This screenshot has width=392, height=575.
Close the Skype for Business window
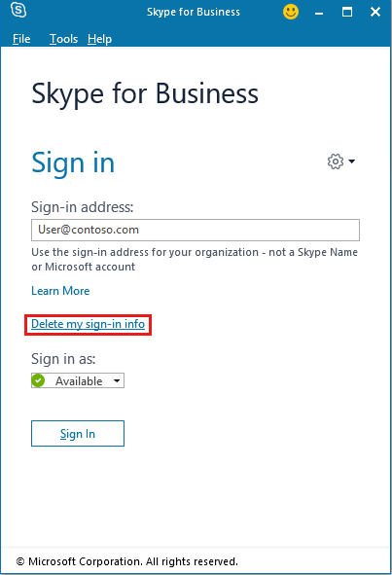375,12
